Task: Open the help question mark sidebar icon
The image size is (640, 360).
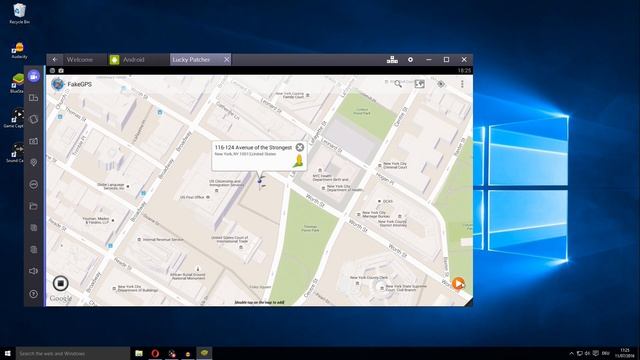Action: [33, 294]
